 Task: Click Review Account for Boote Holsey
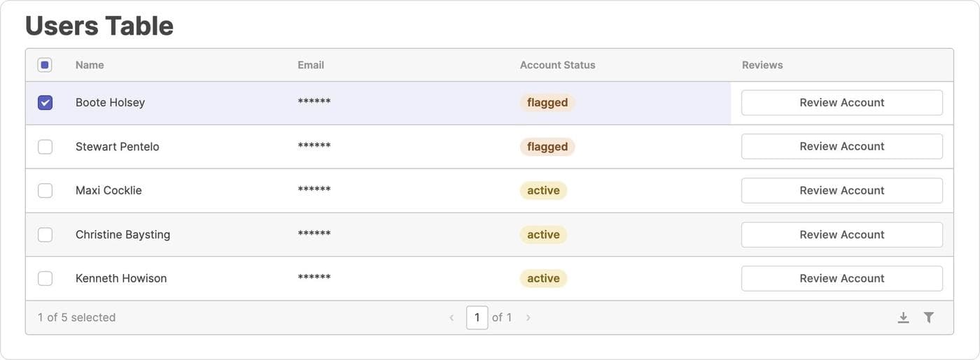pos(841,103)
